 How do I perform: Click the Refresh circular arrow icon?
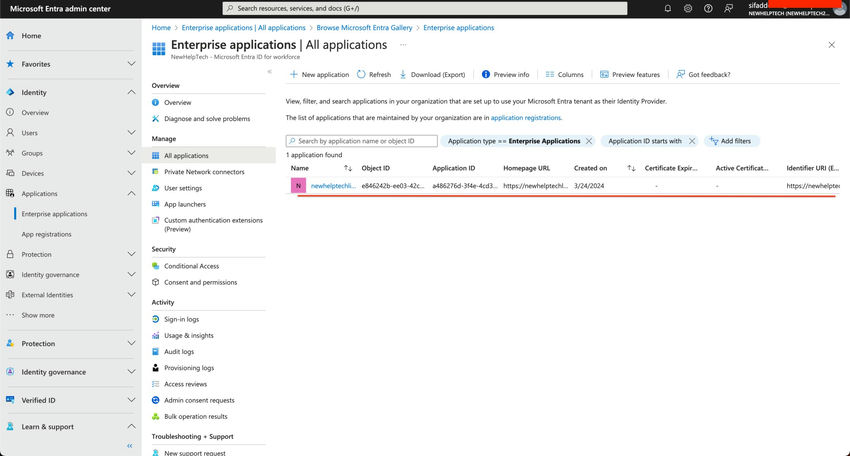coord(361,74)
